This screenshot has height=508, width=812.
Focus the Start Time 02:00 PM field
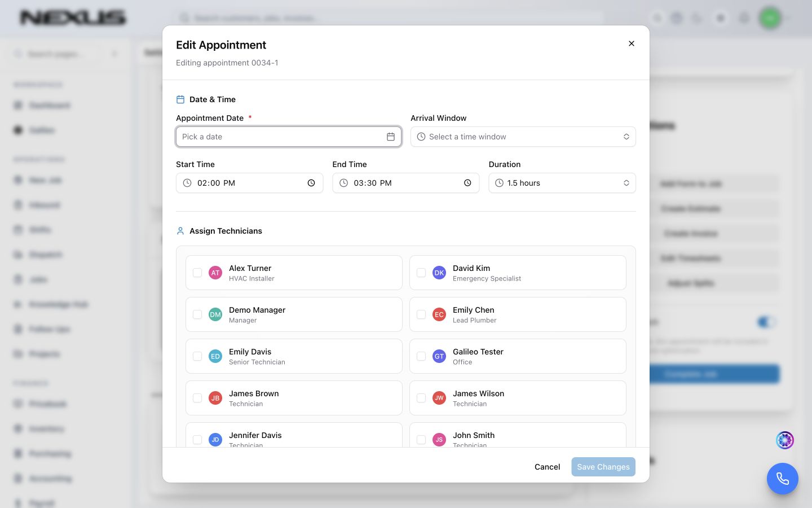click(x=249, y=183)
